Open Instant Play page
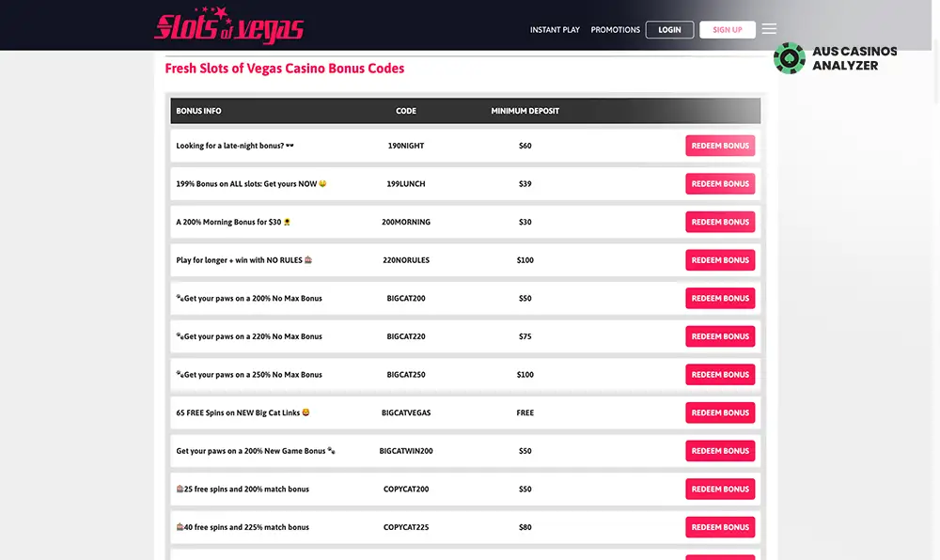The width and height of the screenshot is (940, 560). pyautogui.click(x=555, y=30)
